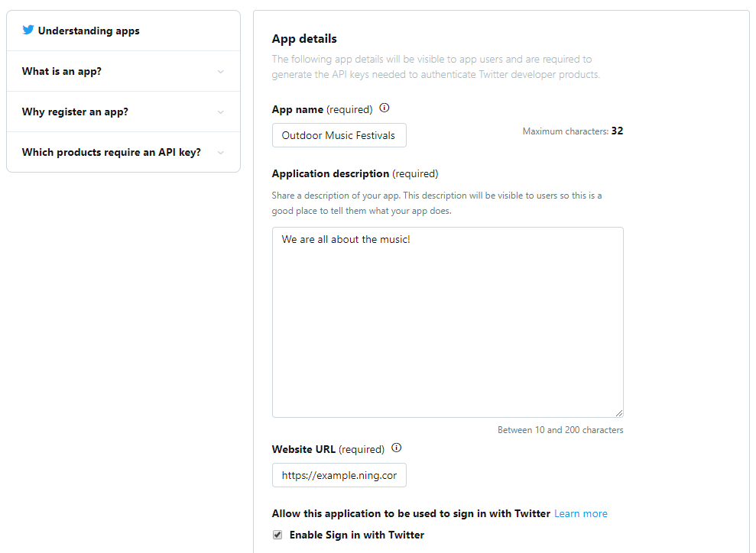Click into the Application description text area

click(x=447, y=322)
